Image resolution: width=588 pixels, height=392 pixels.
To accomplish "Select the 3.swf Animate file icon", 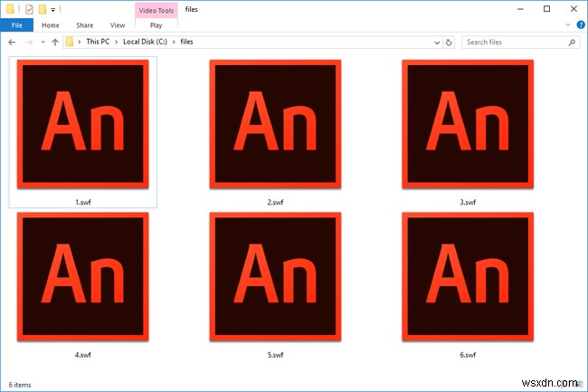I will point(468,124).
